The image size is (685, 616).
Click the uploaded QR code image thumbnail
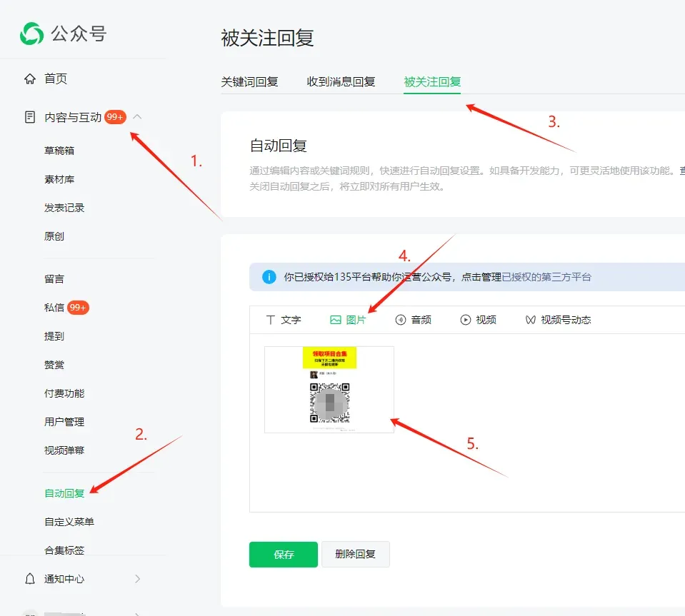pyautogui.click(x=329, y=390)
